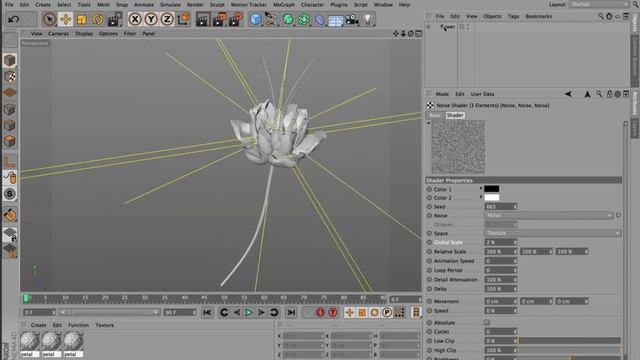Open the floor environment icon
The image size is (640, 360).
tap(336, 20)
